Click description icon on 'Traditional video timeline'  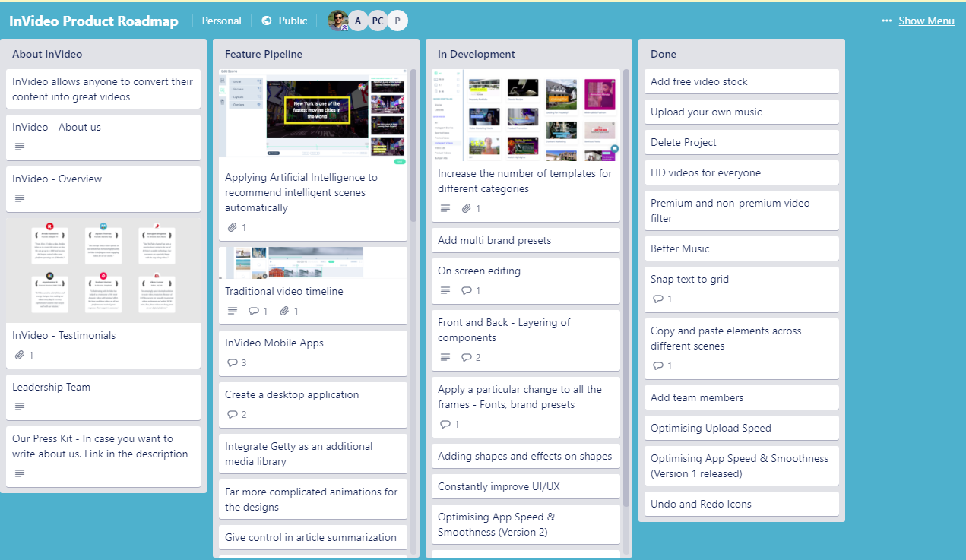[233, 311]
